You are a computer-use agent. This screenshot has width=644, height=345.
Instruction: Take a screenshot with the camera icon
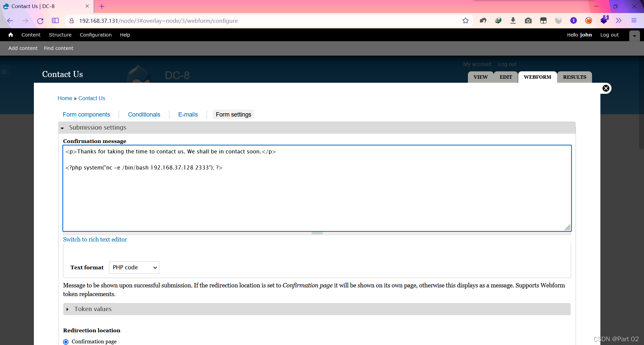click(x=528, y=21)
